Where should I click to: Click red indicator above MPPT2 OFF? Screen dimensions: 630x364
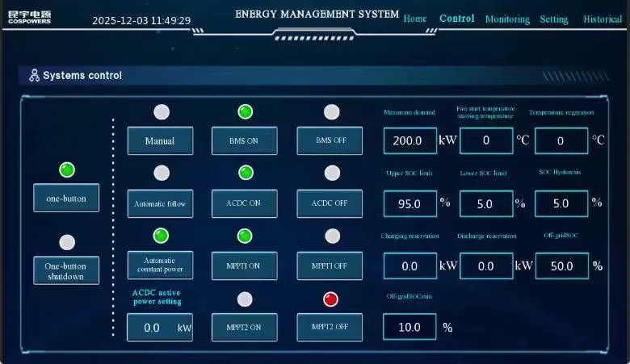[330, 299]
